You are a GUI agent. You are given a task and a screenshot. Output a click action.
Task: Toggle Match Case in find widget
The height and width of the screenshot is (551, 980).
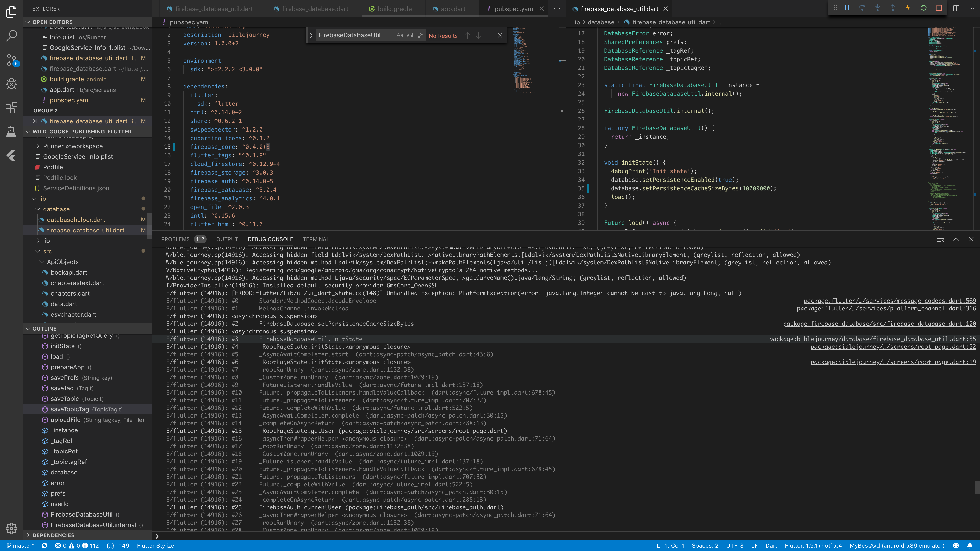(400, 35)
